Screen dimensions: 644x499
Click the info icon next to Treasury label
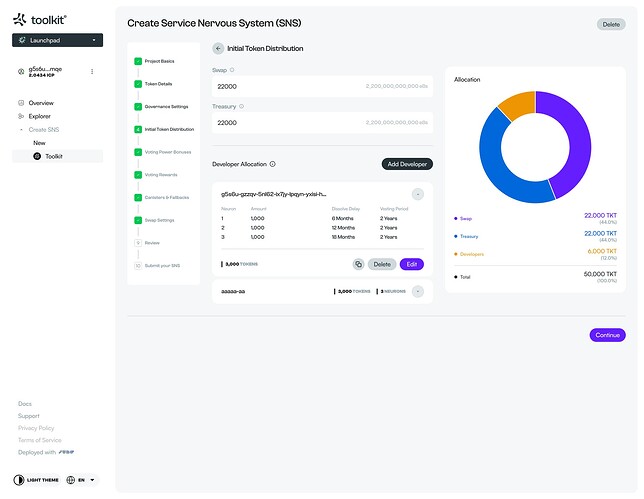[x=242, y=106]
